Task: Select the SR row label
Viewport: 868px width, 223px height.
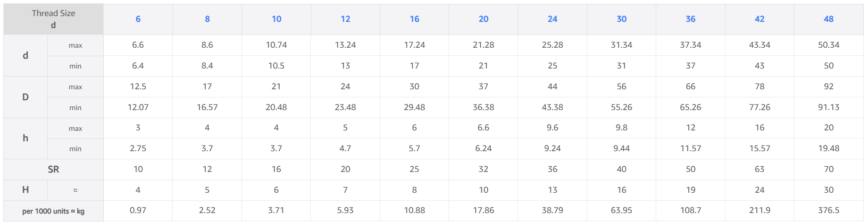Action: 53,169
